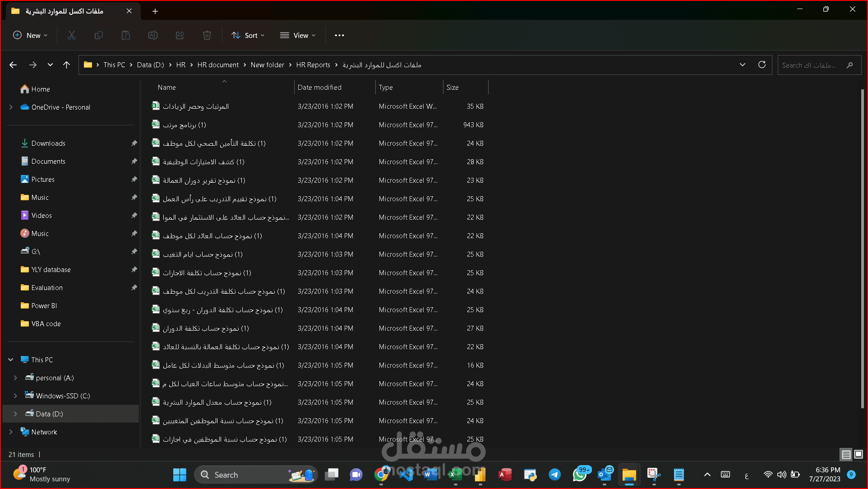Open Microsoft Access from the taskbar
868x489 pixels.
click(x=505, y=475)
